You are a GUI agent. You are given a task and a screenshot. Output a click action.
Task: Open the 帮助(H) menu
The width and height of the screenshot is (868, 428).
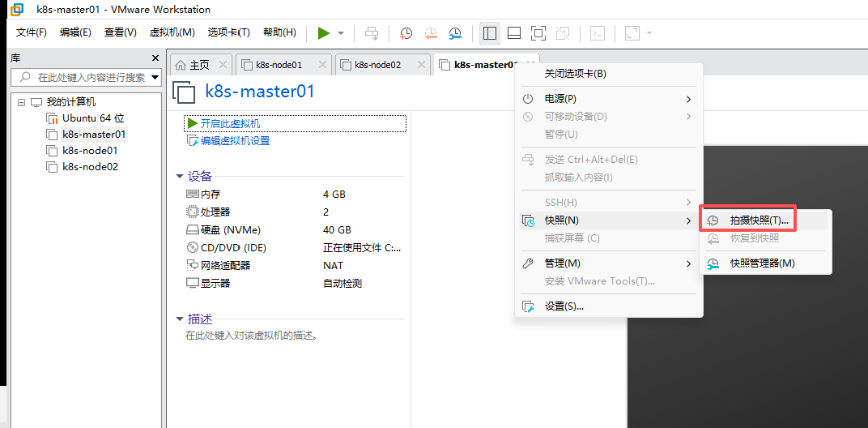pos(279,32)
